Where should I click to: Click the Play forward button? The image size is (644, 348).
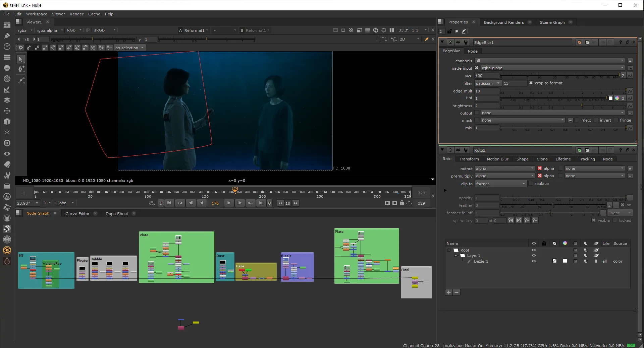(229, 203)
